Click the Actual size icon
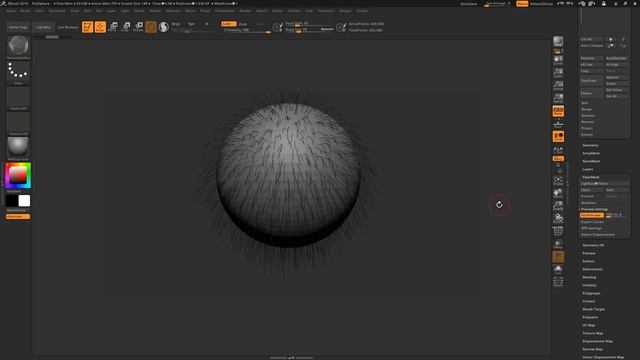 tap(558, 86)
